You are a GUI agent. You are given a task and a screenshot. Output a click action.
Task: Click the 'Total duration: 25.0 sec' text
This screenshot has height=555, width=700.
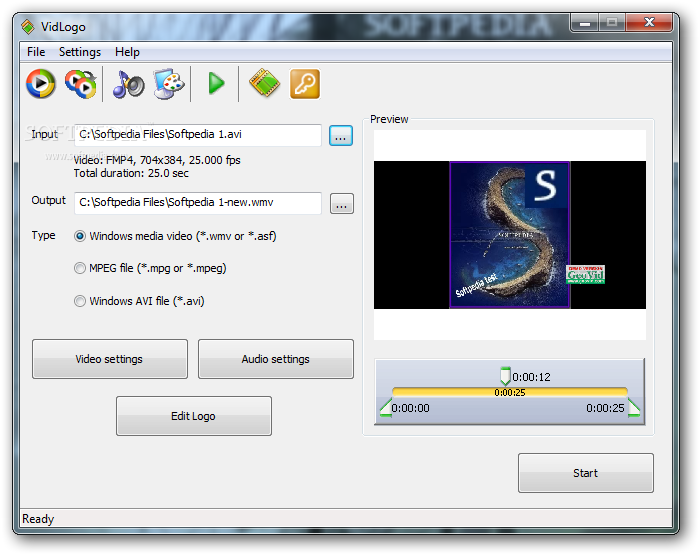tap(131, 173)
